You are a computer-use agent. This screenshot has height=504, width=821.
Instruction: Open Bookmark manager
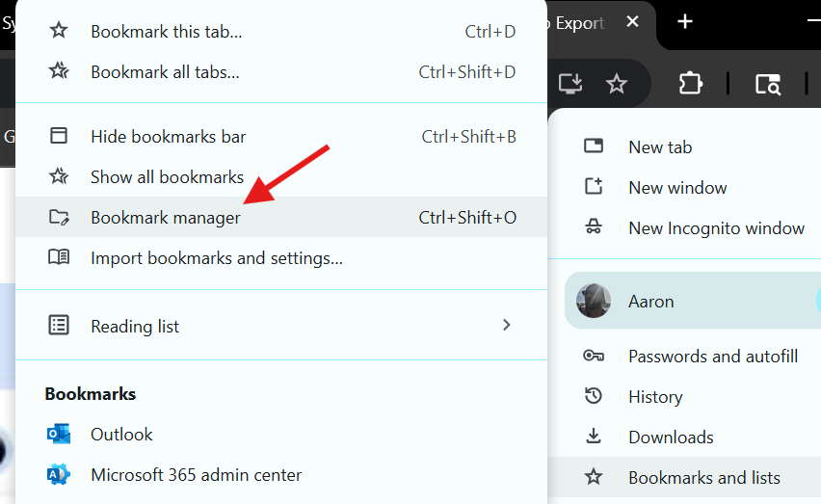165,218
